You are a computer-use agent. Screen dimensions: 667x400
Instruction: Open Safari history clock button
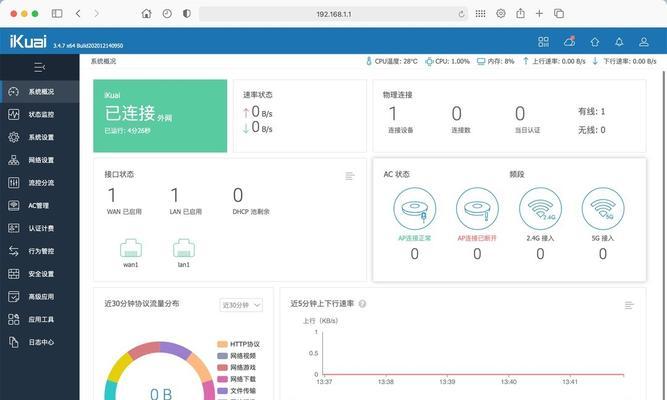click(x=167, y=14)
